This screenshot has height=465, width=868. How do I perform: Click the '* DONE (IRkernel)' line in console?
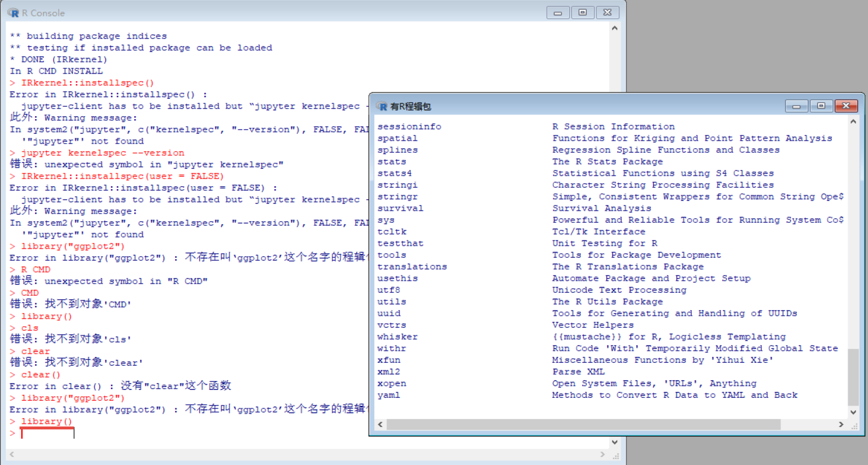pyautogui.click(x=58, y=60)
